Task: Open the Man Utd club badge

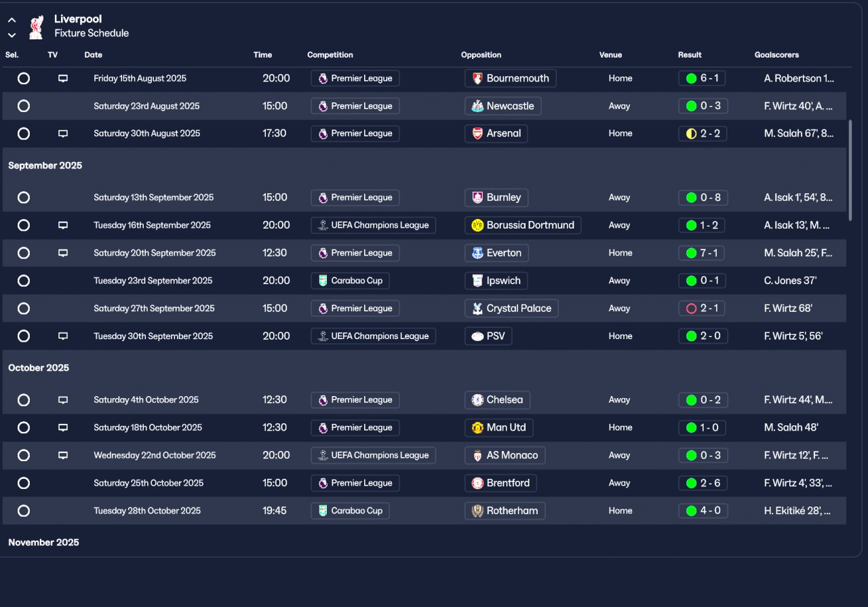Action: click(x=477, y=428)
